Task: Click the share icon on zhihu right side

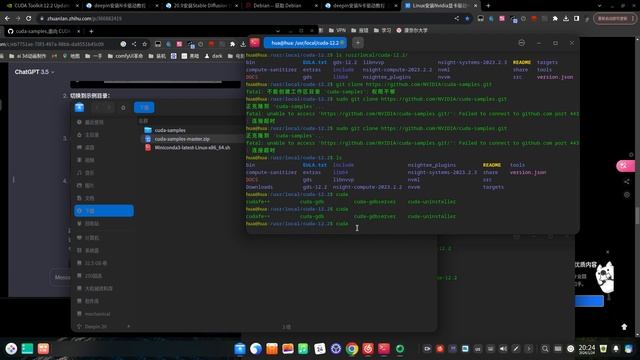Action: click(x=627, y=181)
